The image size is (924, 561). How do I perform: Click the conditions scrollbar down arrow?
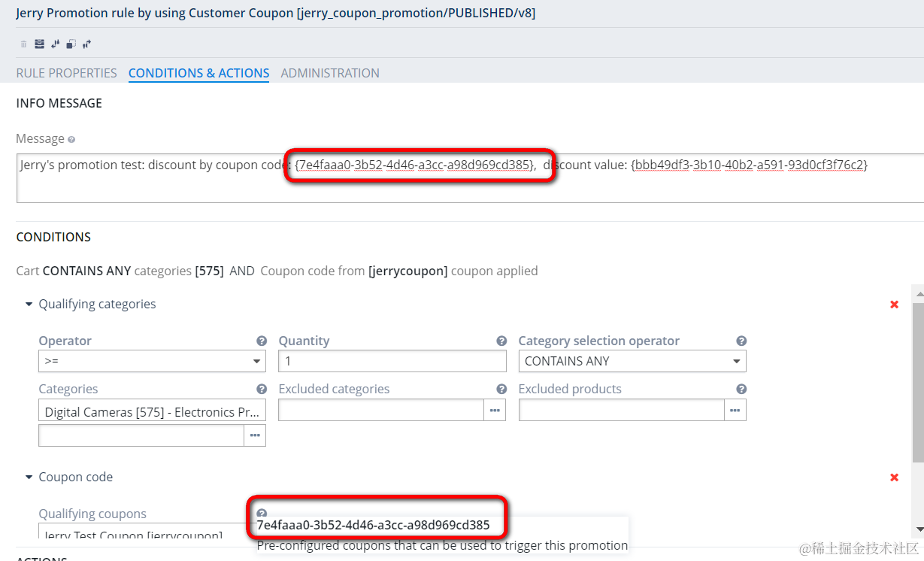pyautogui.click(x=918, y=529)
